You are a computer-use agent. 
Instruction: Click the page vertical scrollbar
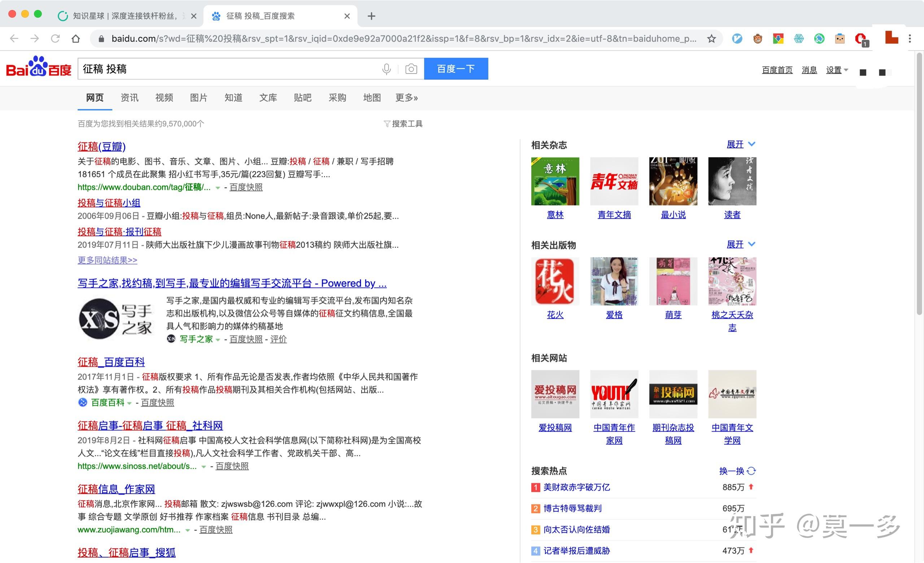pyautogui.click(x=919, y=184)
